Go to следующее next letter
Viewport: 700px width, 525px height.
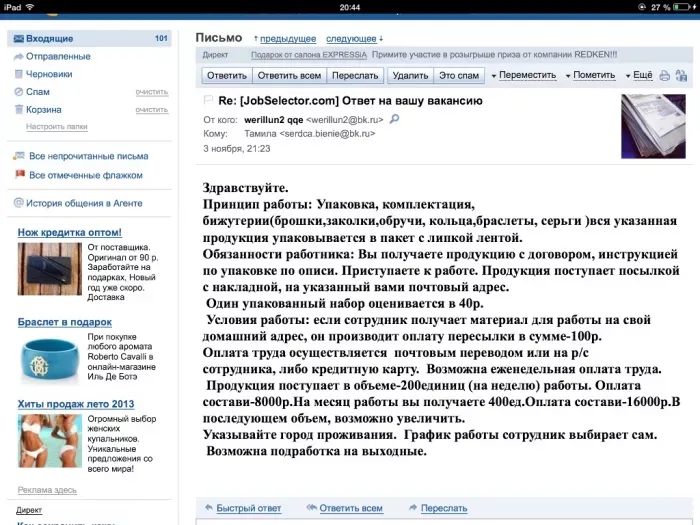tap(351, 39)
